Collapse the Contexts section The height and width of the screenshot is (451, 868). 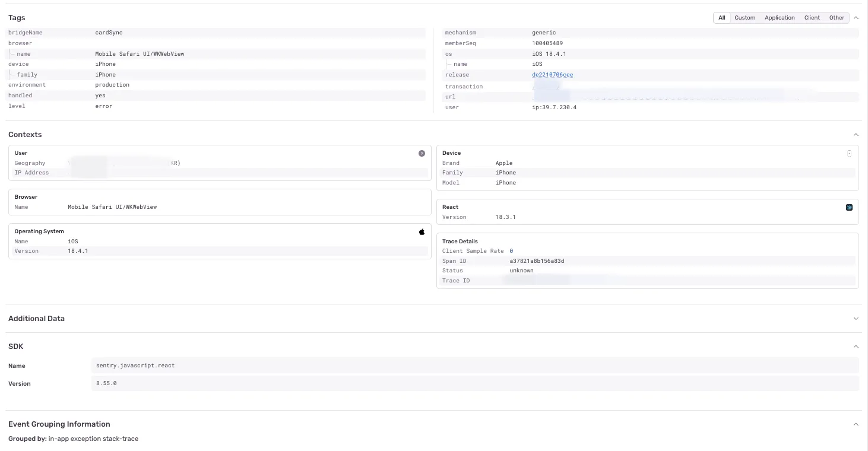coord(856,135)
